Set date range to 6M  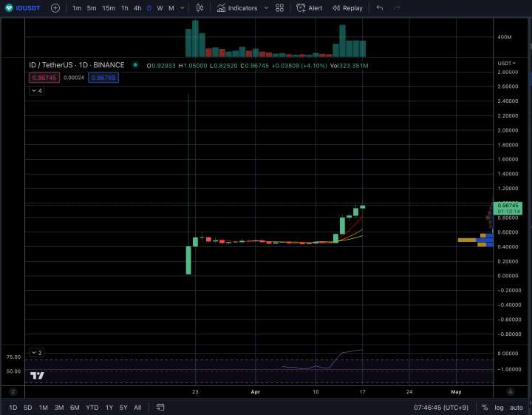pyautogui.click(x=75, y=407)
